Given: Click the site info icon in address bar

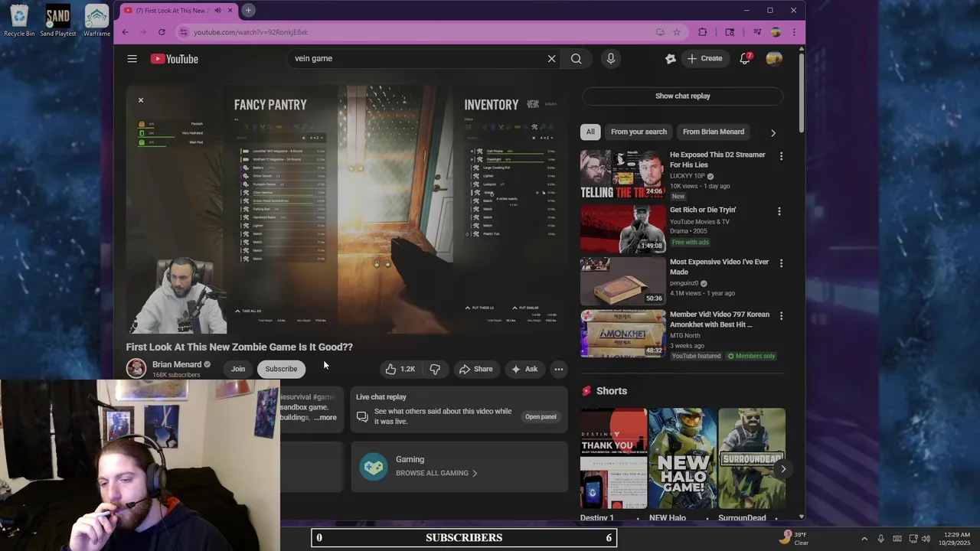Looking at the screenshot, I should [x=183, y=32].
